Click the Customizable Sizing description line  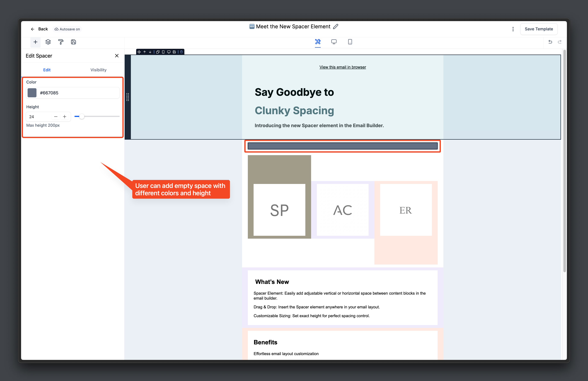tap(311, 316)
